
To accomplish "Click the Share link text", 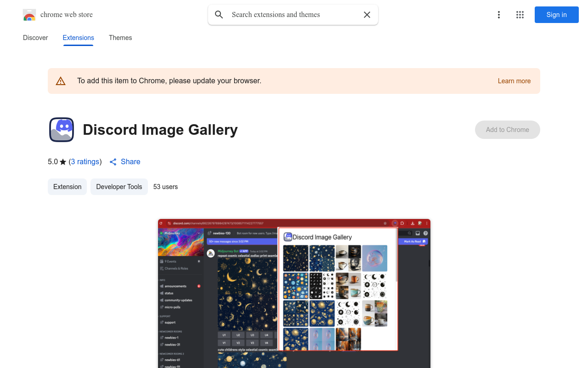I will point(130,162).
